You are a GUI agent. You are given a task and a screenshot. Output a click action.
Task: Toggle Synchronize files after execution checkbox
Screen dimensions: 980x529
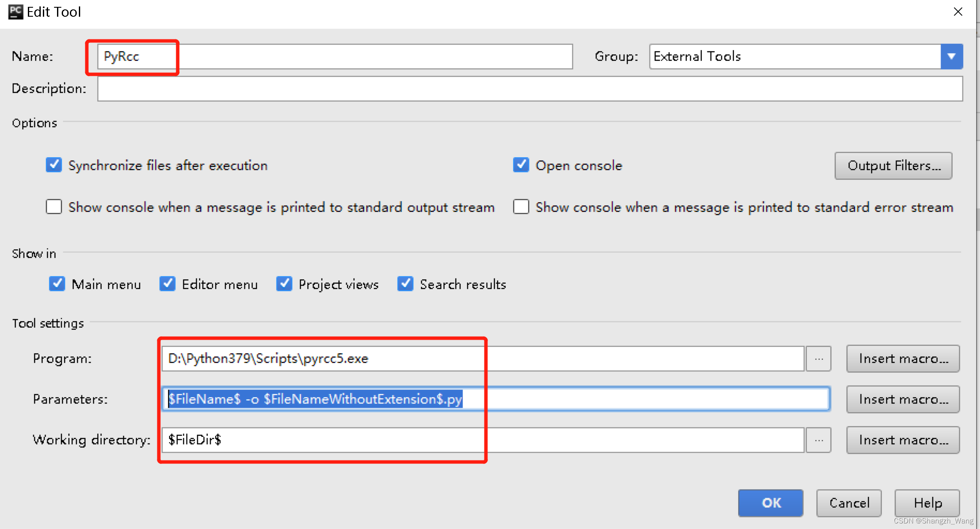54,165
